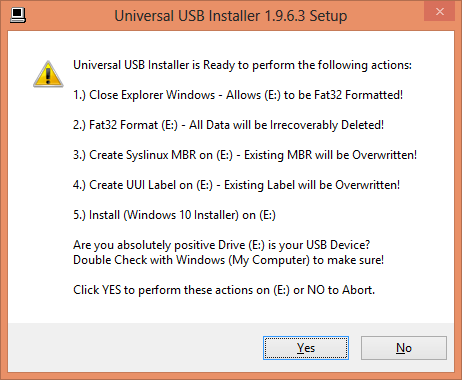Click the title text Universal USB Installer 1.9.6.3 Setup
This screenshot has height=380, width=462.
point(231,16)
